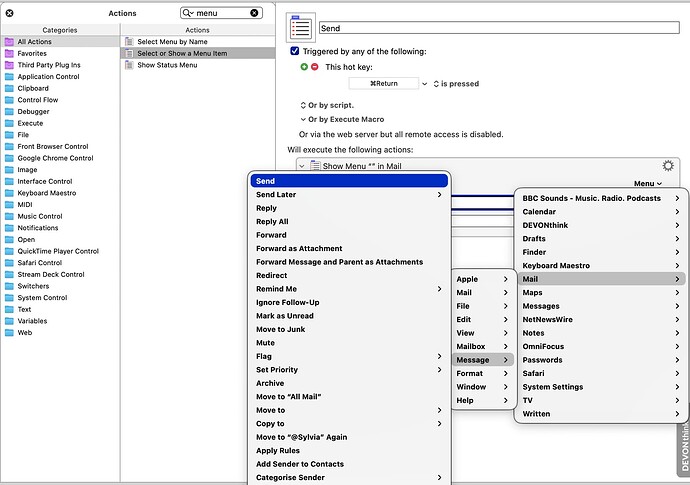
Task: Select the Interface Control category
Action: point(60,181)
